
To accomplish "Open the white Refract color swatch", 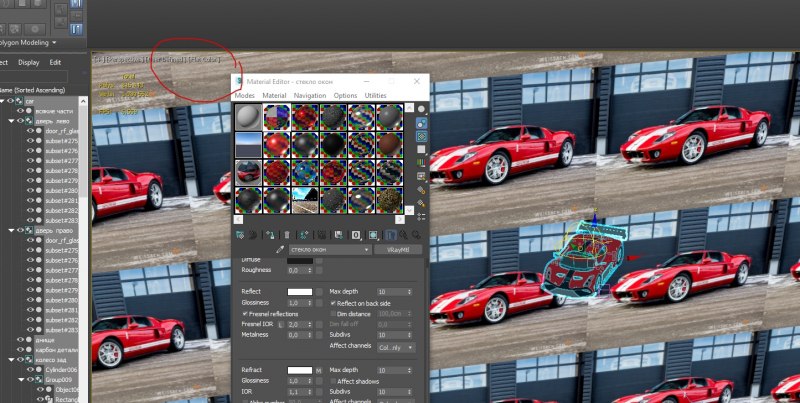I will click(300, 370).
